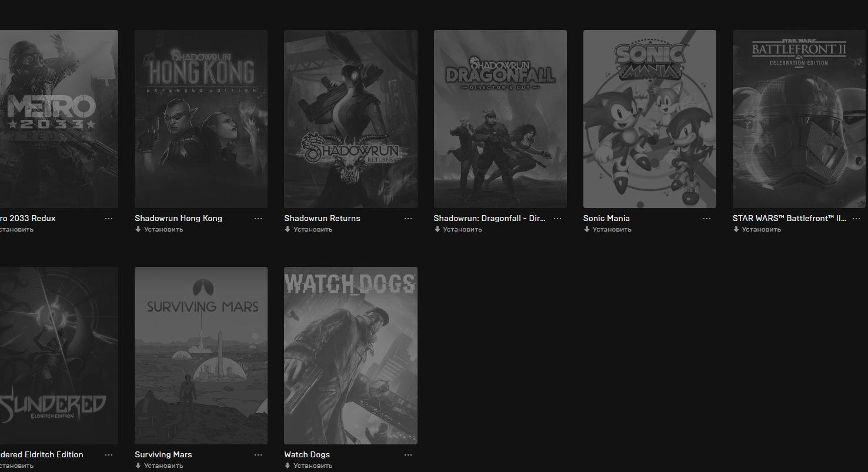Click the Shadowrun Returns title text
This screenshot has height=472, width=868.
tap(322, 218)
